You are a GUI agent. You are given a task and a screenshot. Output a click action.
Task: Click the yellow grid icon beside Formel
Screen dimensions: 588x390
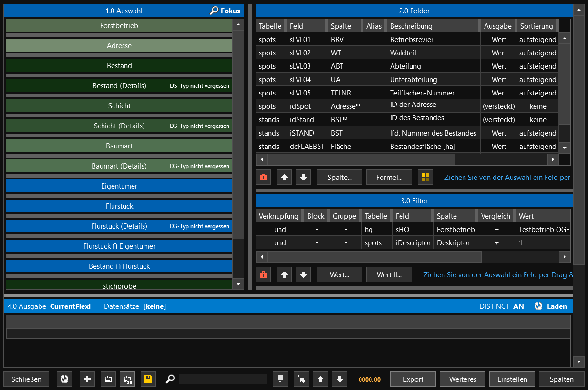(425, 178)
